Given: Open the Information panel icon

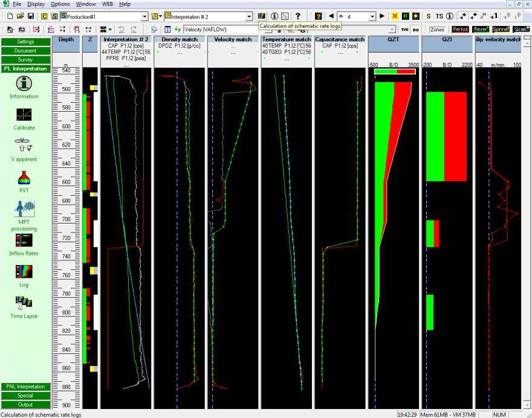Looking at the screenshot, I should coord(24,83).
